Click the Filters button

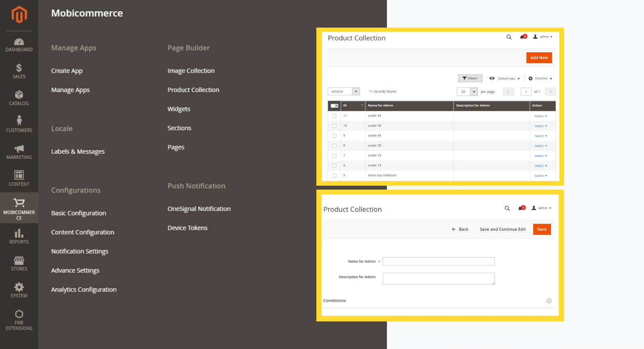click(470, 78)
